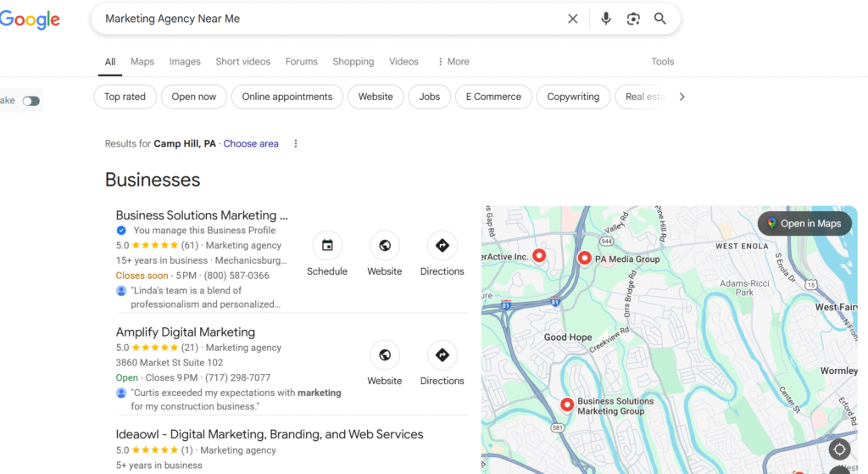Viewport: 868px width, 474px height.
Task: Click the (61) review count
Action: coord(189,246)
